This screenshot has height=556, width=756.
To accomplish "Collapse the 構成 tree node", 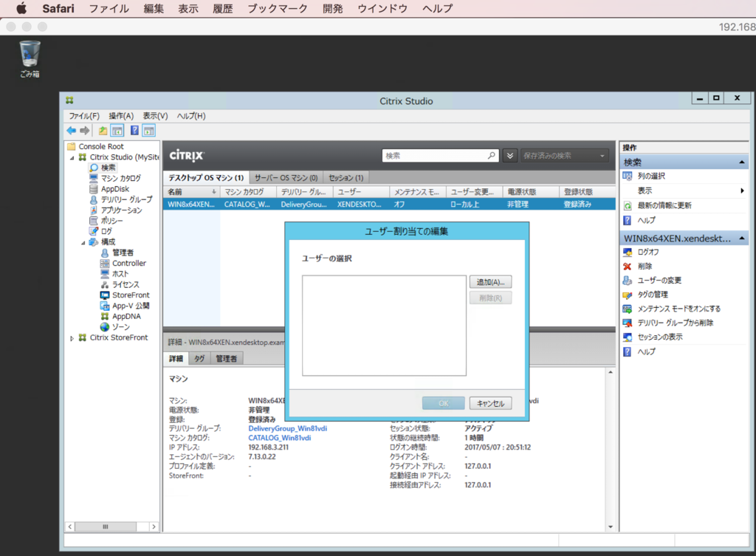I will 83,242.
